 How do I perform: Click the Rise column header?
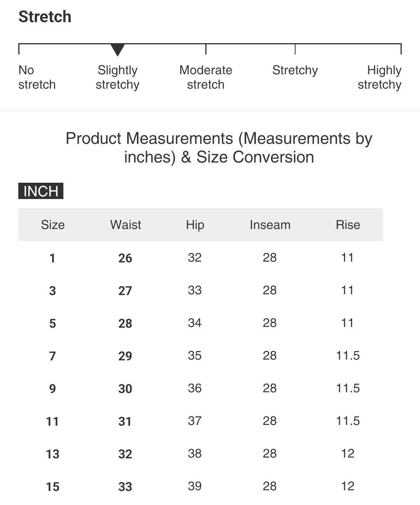tap(348, 225)
